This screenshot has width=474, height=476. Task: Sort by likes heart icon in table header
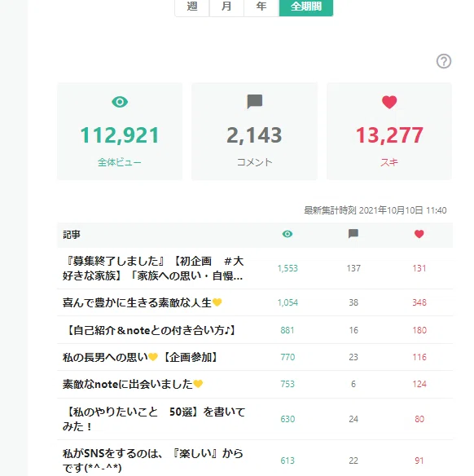(x=419, y=234)
